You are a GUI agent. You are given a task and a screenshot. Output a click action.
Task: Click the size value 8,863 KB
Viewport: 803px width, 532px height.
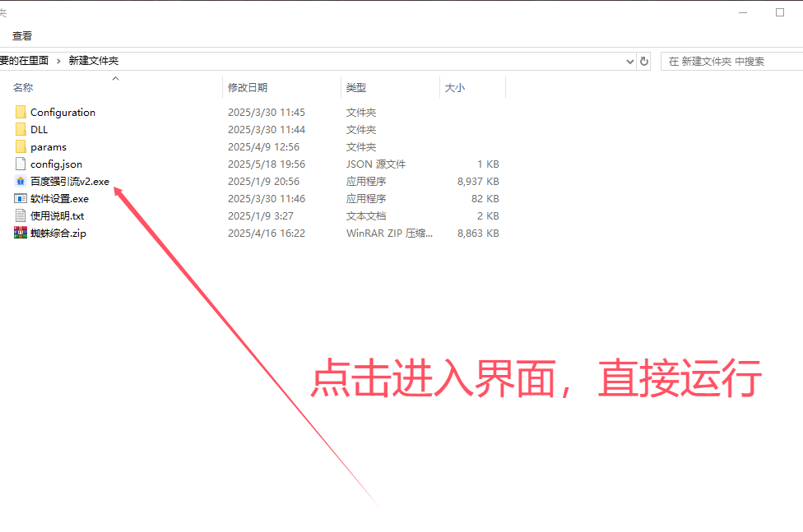pyautogui.click(x=478, y=233)
